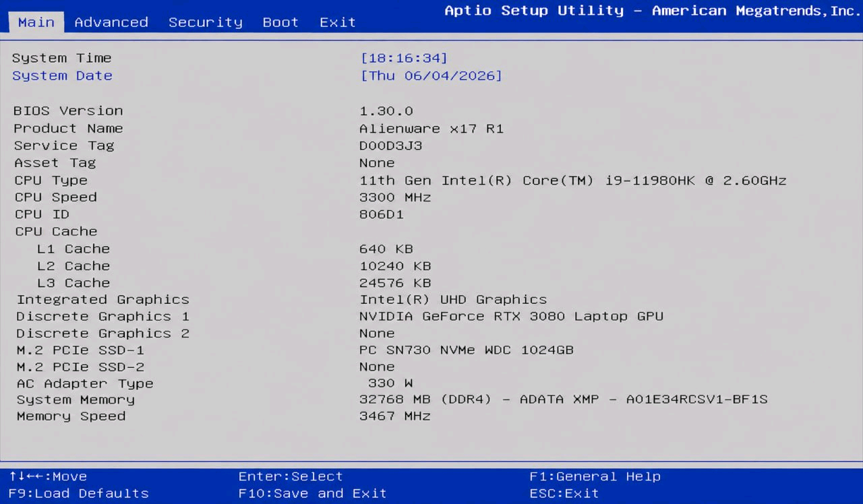Edit the System Date field [Thu 06/04/2026]
Screen dimensions: 863x504
[x=431, y=75]
